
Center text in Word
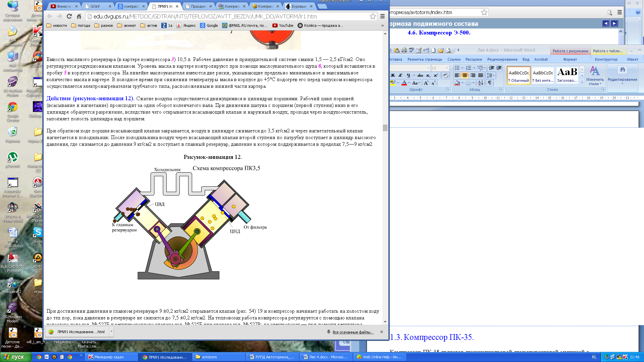point(465,75)
